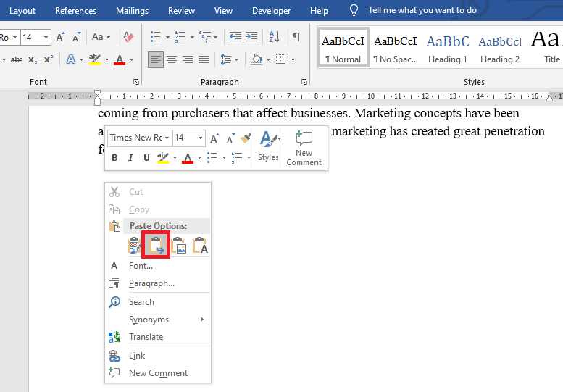The image size is (563, 392).
Task: Apply mini toolbar yellow highlight
Action: [x=163, y=157]
